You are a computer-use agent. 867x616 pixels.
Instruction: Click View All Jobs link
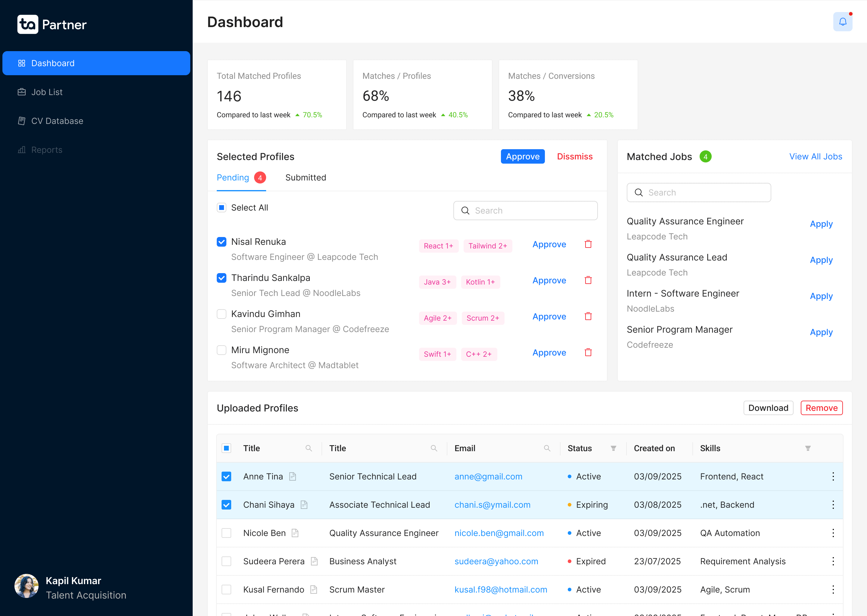[816, 157]
